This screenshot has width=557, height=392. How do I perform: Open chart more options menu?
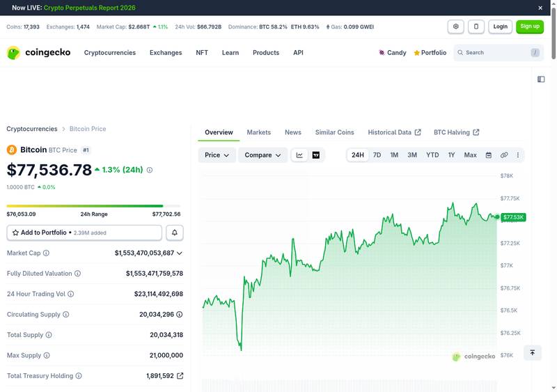(517, 155)
